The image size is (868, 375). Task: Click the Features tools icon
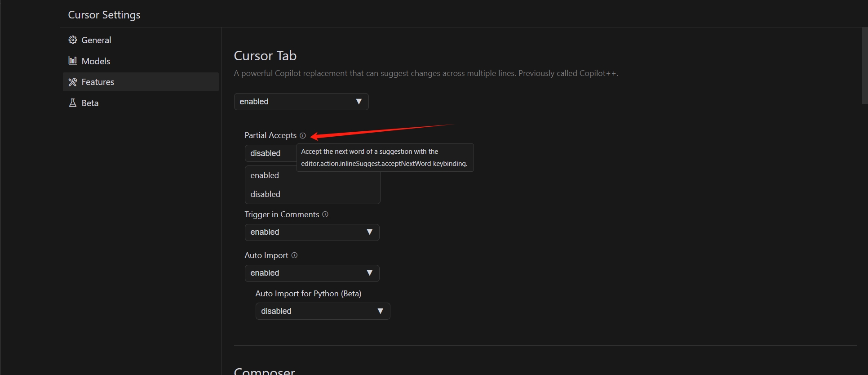(x=72, y=82)
